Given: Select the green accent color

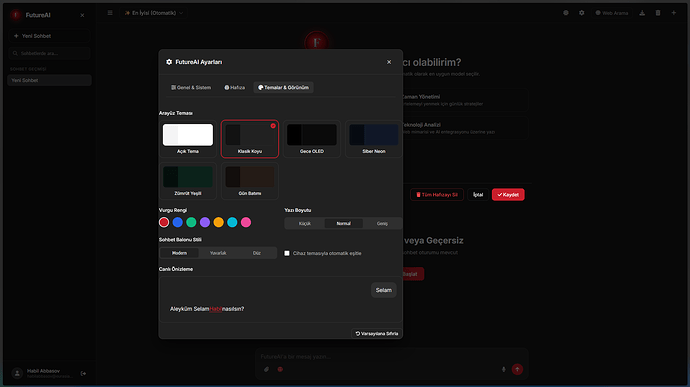Looking at the screenshot, I should click(191, 222).
